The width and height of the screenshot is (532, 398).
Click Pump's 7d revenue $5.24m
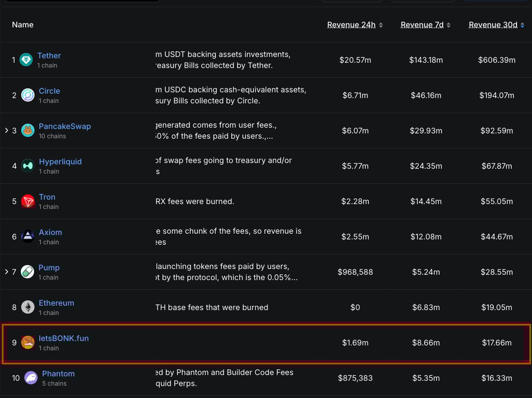(426, 272)
